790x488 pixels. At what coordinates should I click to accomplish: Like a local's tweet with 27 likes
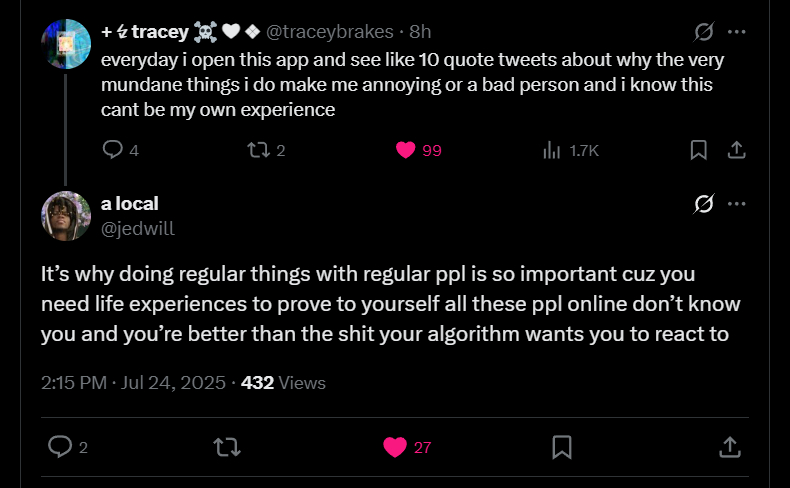pos(396,446)
